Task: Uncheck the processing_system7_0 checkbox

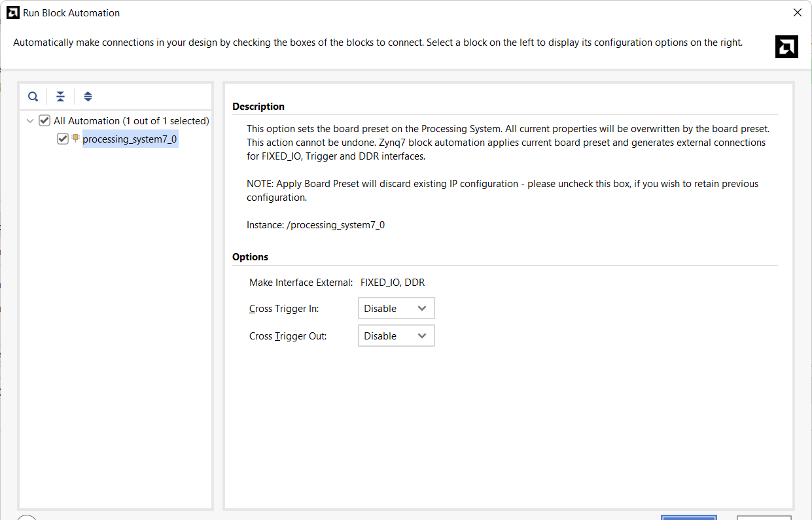Action: pos(63,139)
